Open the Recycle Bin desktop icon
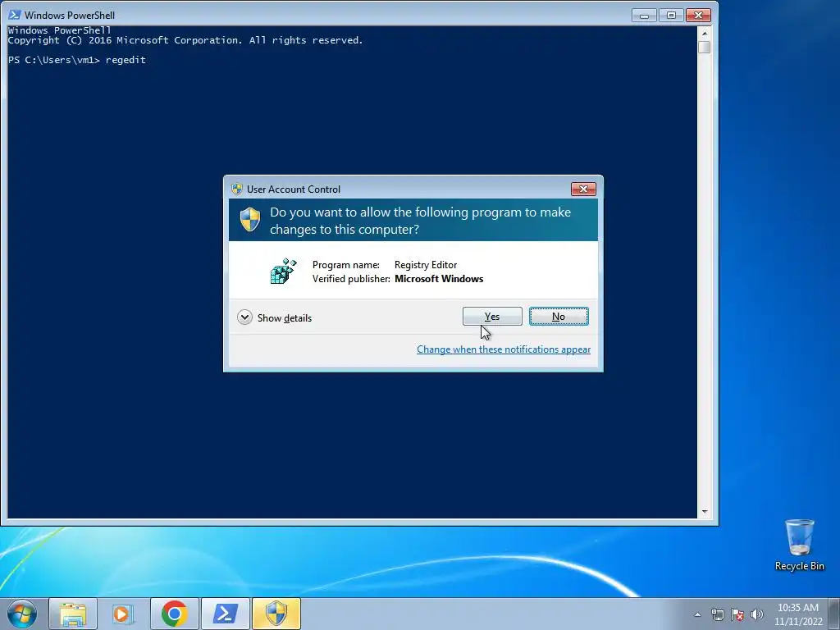 (799, 545)
